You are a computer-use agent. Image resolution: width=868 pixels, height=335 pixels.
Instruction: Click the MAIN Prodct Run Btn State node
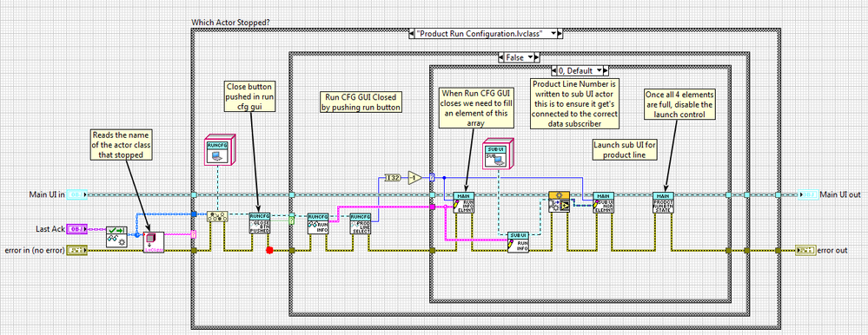tap(662, 203)
